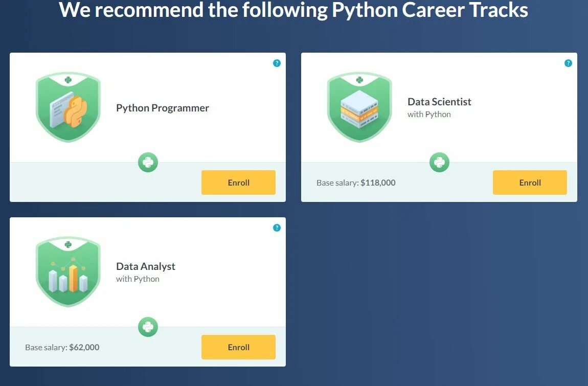
Task: Click the help icon on Python Programmer card
Action: pos(277,63)
